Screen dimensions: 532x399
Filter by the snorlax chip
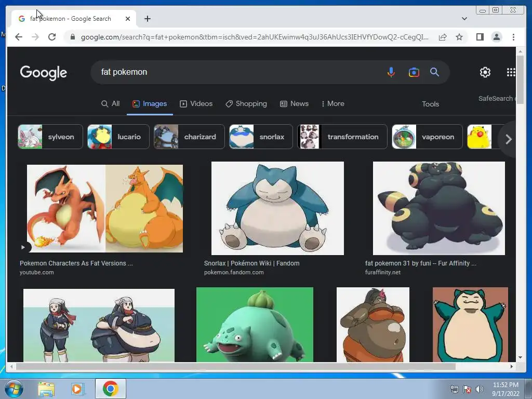[261, 137]
